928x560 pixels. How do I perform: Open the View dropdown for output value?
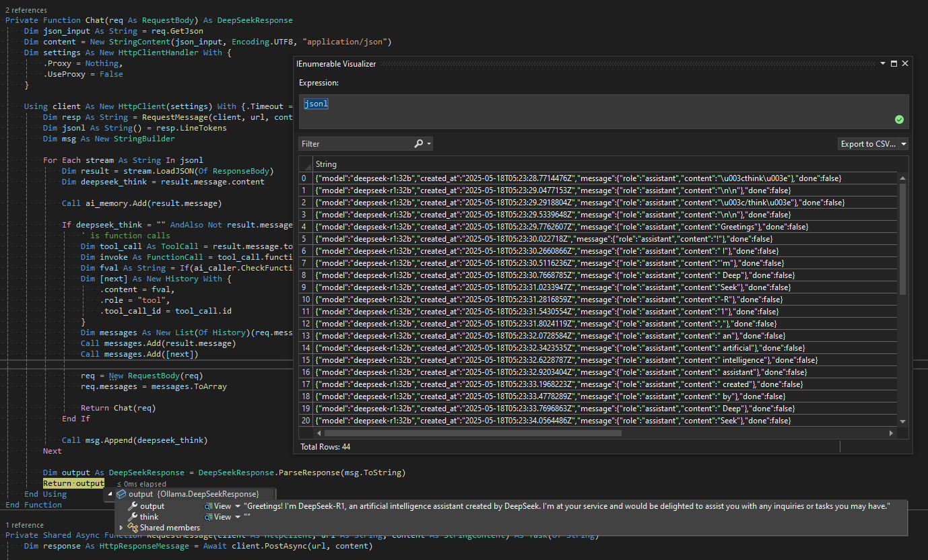tap(237, 506)
